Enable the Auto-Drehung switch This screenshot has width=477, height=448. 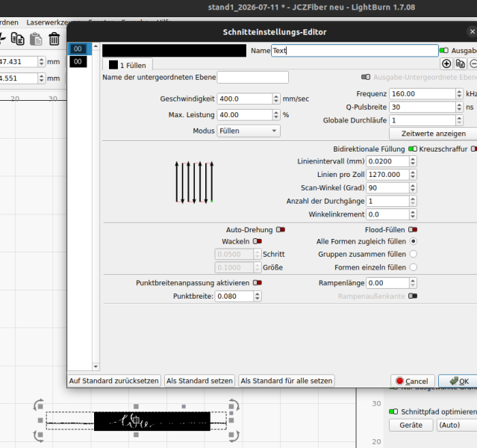pos(281,229)
